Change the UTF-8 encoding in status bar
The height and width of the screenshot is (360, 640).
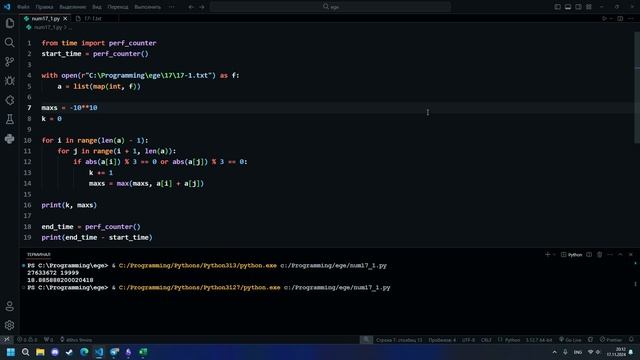click(469, 340)
